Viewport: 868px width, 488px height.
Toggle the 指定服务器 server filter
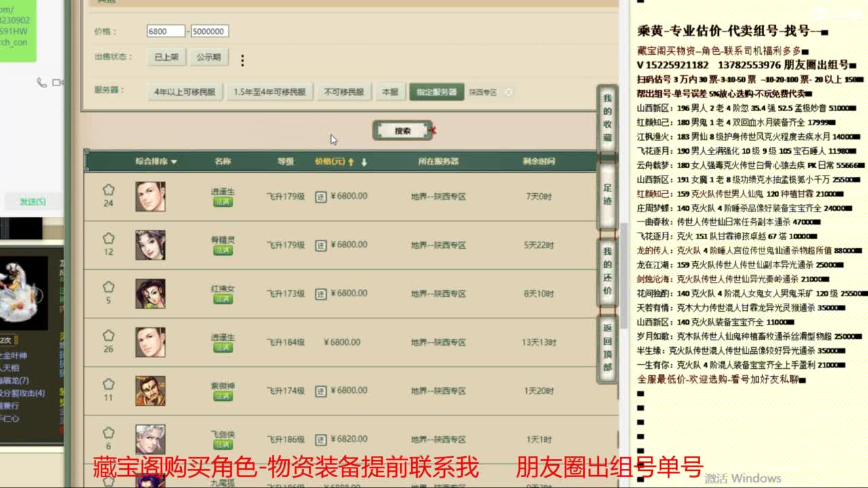[437, 92]
